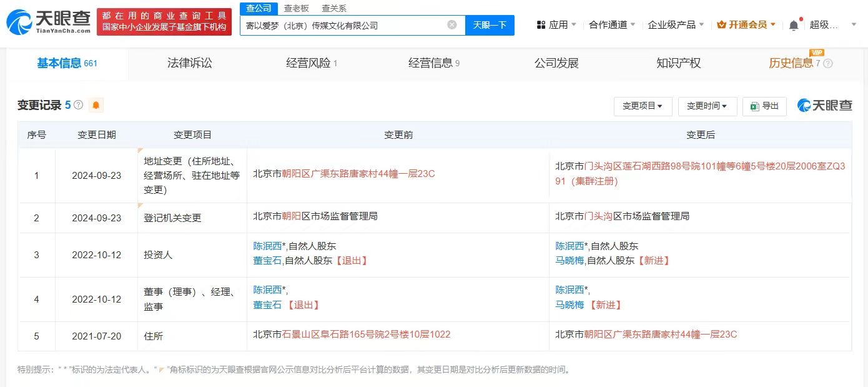
Task: Click the crown icon beside 开通会员
Action: pyautogui.click(x=721, y=25)
